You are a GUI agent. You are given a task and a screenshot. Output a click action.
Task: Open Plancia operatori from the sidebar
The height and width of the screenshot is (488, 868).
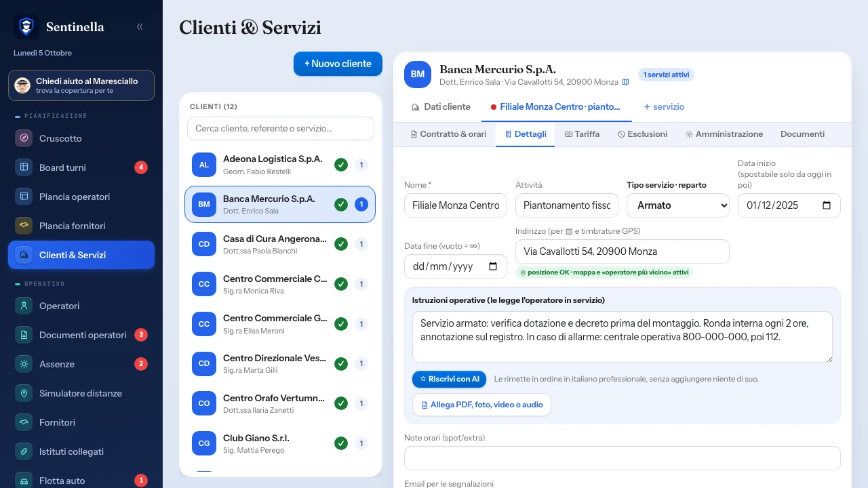click(81, 197)
